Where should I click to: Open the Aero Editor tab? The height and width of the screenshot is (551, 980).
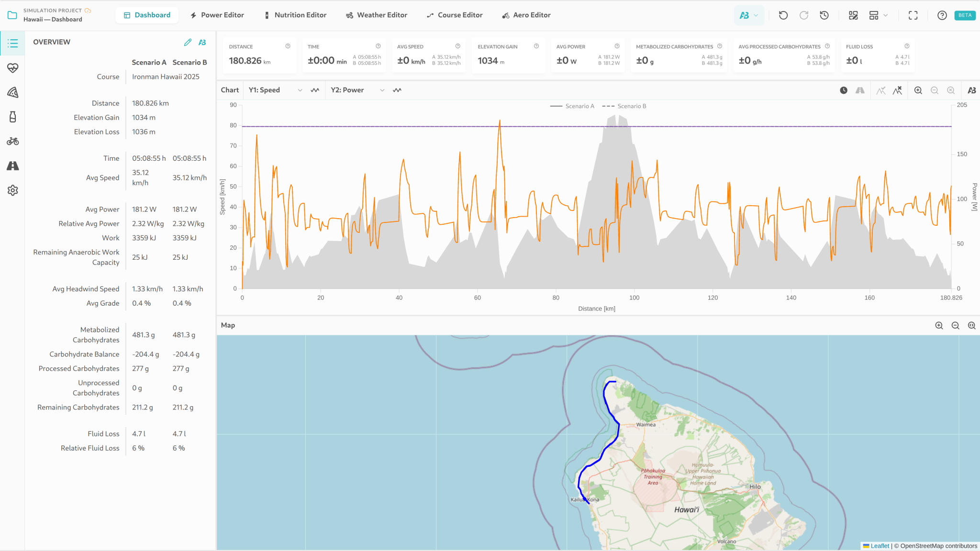[x=526, y=15]
